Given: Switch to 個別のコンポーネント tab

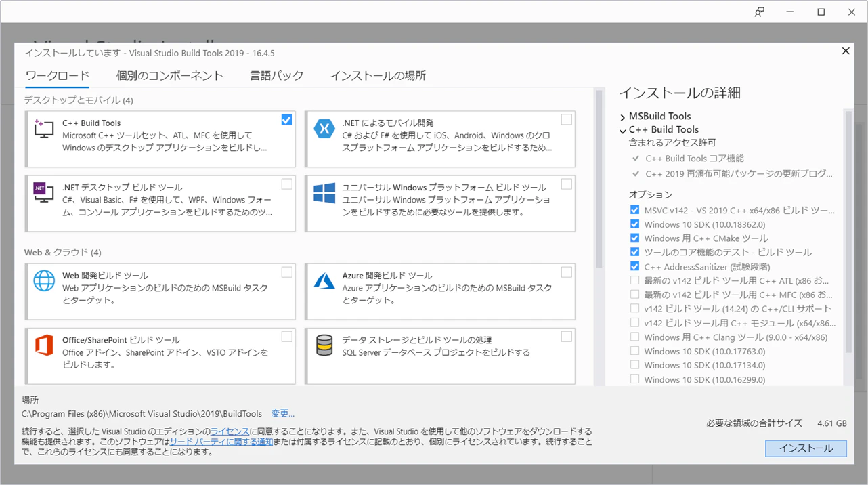Looking at the screenshot, I should point(170,76).
